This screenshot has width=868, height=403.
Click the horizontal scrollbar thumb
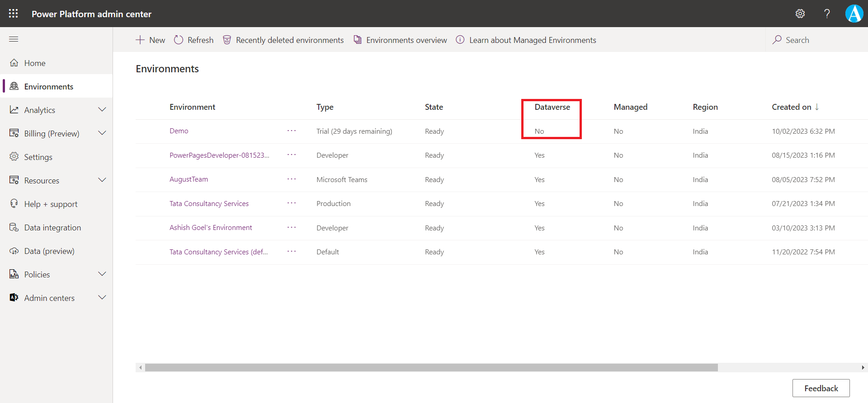[431, 368]
